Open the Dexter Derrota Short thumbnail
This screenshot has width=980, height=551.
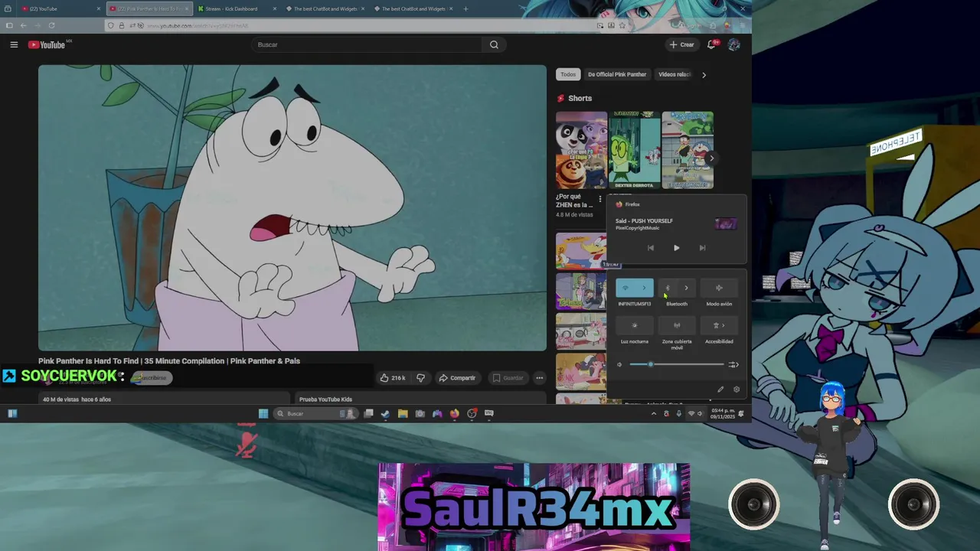tap(634, 150)
